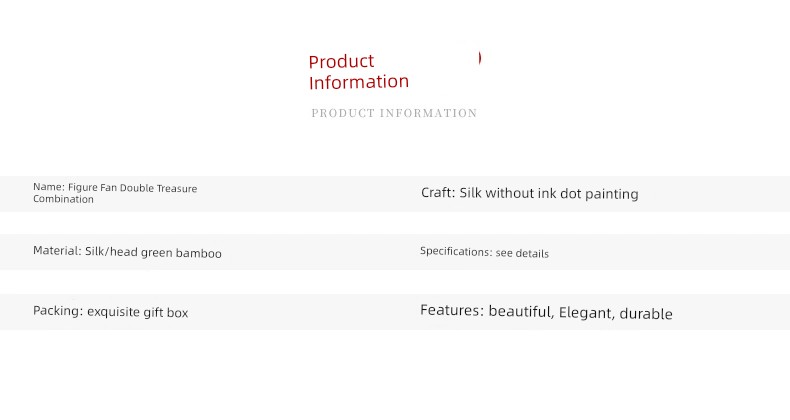Image resolution: width=790 pixels, height=420 pixels.
Task: Click the "Packing:" field label
Action: tap(58, 311)
